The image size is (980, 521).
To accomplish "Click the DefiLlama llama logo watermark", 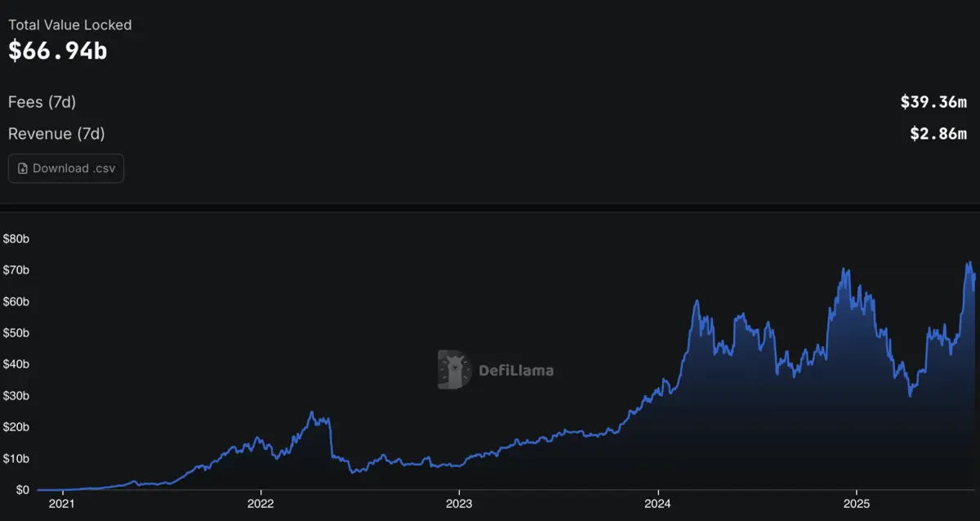I will 454,370.
